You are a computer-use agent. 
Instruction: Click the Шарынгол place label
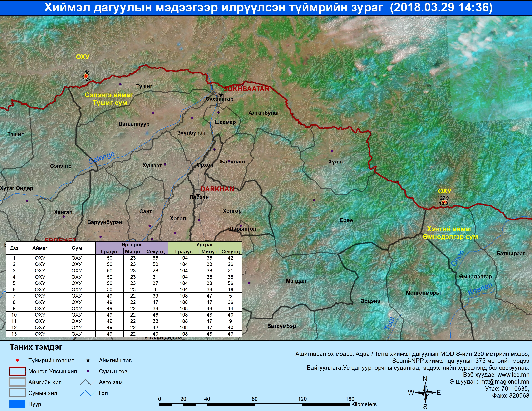tap(242, 229)
